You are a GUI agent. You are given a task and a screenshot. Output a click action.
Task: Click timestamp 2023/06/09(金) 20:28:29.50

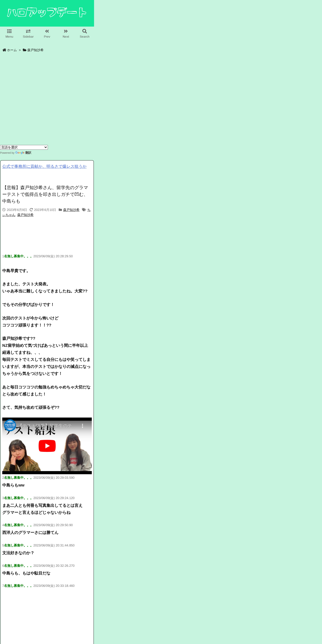tap(53, 256)
